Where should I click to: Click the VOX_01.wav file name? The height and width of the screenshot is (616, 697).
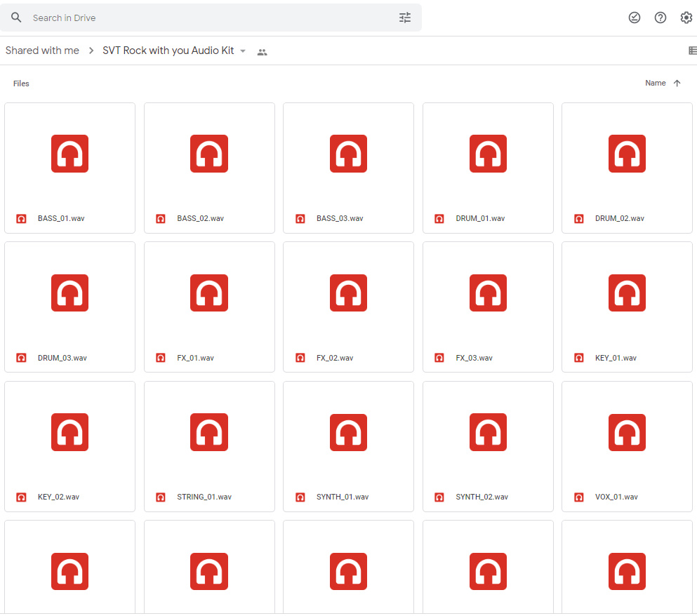click(x=616, y=497)
